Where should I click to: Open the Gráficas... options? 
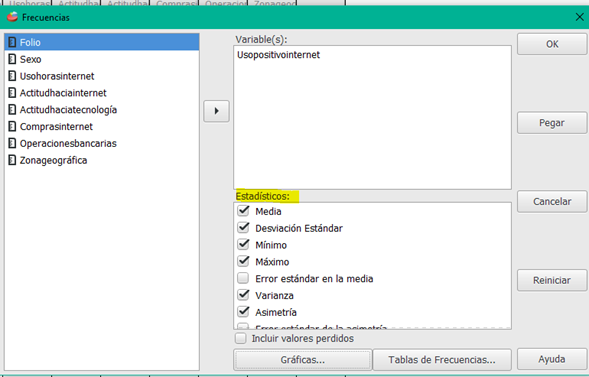(x=303, y=360)
